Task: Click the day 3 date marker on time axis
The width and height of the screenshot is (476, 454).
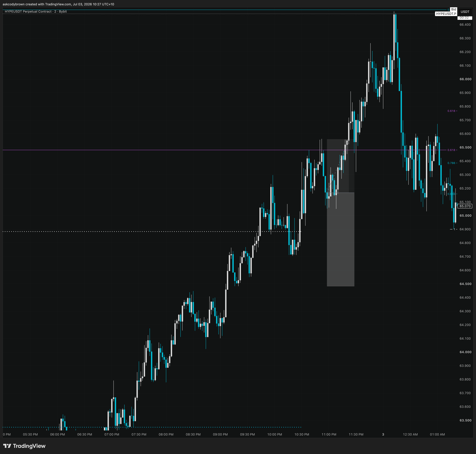Action: pos(383,434)
